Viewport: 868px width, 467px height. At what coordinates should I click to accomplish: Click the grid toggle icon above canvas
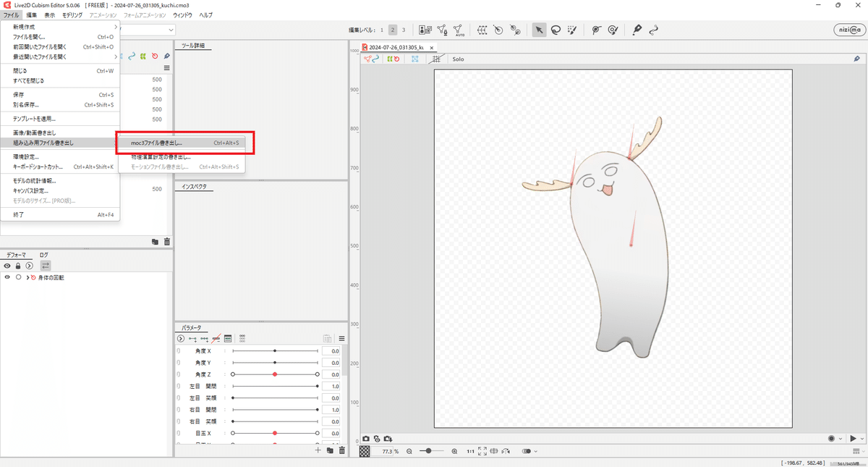(436, 59)
